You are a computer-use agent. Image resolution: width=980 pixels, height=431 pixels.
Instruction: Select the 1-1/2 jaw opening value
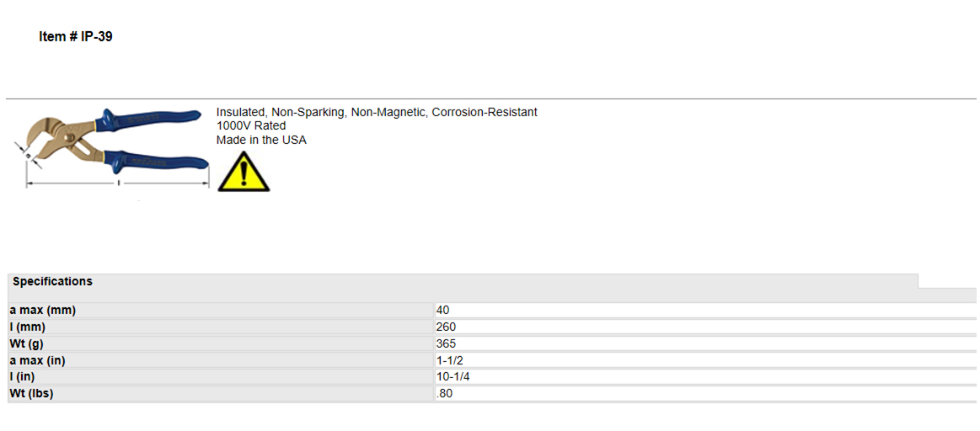(448, 361)
